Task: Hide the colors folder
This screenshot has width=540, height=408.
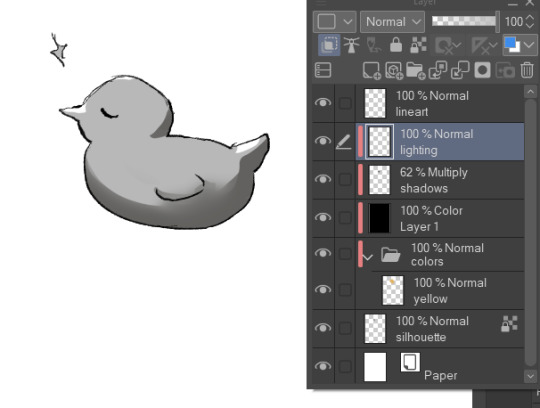Action: tap(323, 253)
